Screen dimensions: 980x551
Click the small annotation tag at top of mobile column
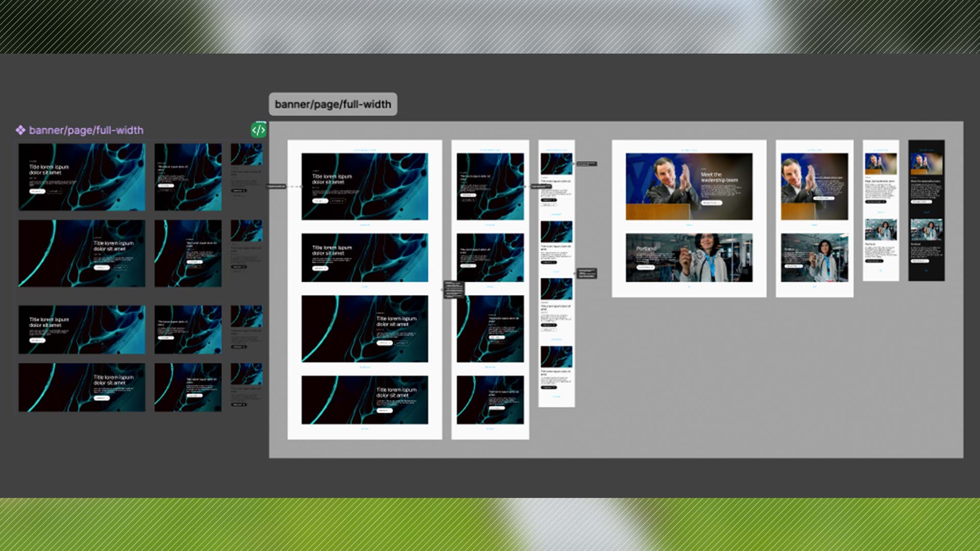[x=586, y=164]
